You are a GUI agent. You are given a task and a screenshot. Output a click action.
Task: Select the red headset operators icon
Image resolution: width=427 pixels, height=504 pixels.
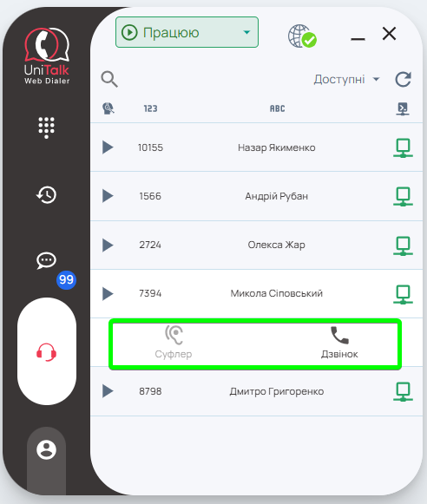tap(46, 352)
